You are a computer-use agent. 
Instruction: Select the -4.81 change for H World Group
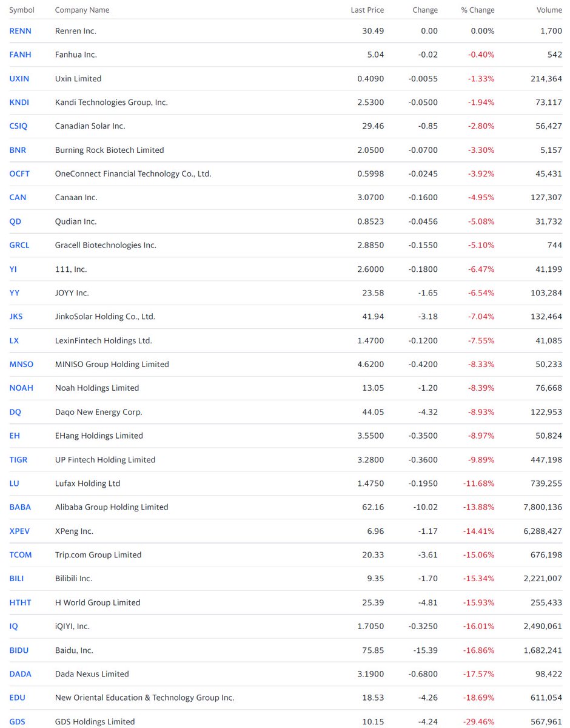(x=428, y=602)
